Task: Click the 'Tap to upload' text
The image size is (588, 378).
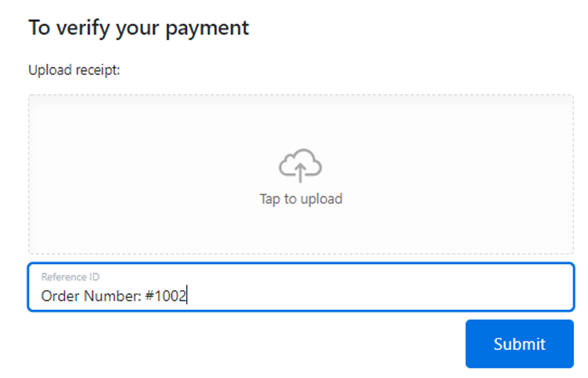Action: pos(300,199)
